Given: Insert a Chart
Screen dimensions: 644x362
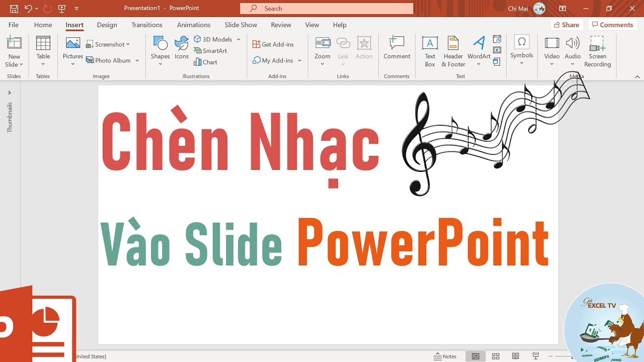Looking at the screenshot, I should click(206, 62).
